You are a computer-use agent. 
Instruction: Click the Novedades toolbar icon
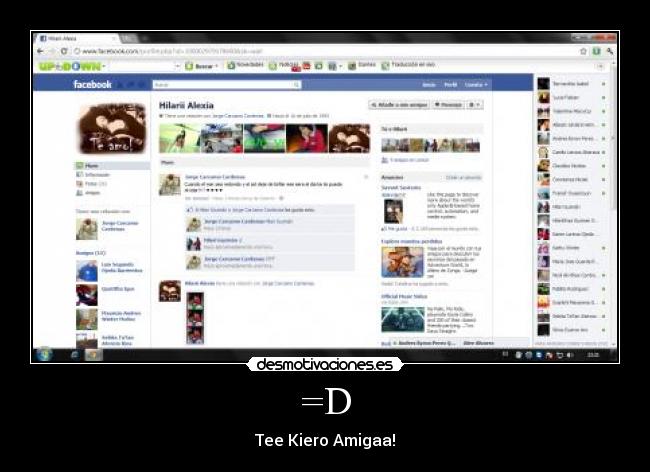coord(245,66)
